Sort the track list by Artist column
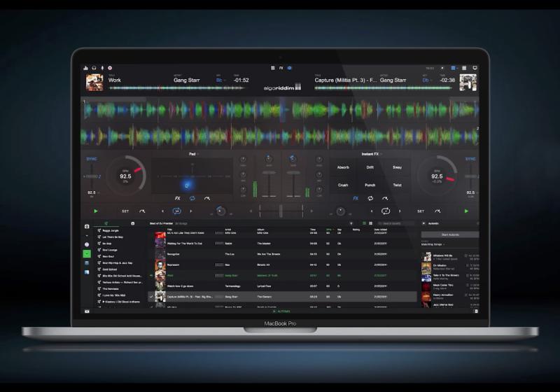Image resolution: width=560 pixels, height=392 pixels. point(228,229)
